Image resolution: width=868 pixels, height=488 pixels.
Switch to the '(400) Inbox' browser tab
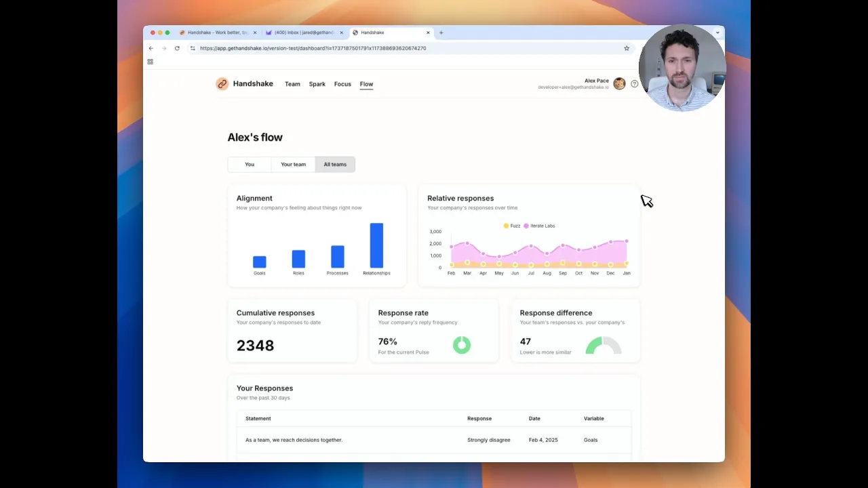click(304, 33)
